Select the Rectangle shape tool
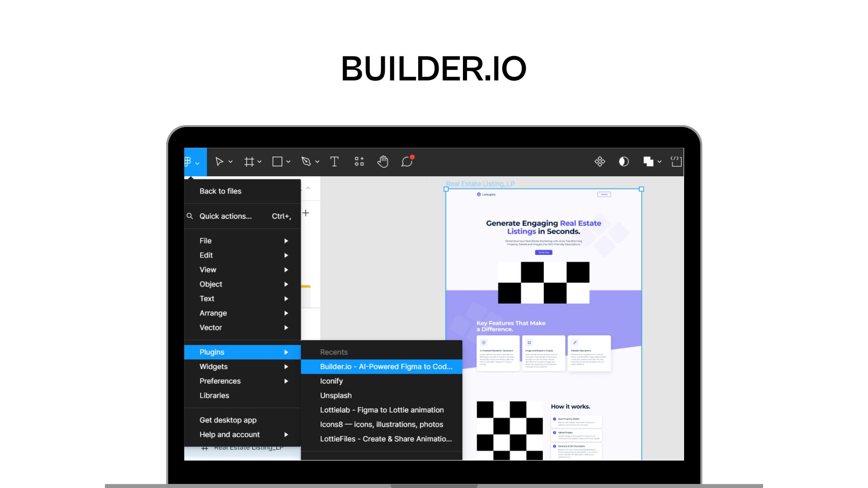Viewport: 868px width, 488px height. [277, 162]
